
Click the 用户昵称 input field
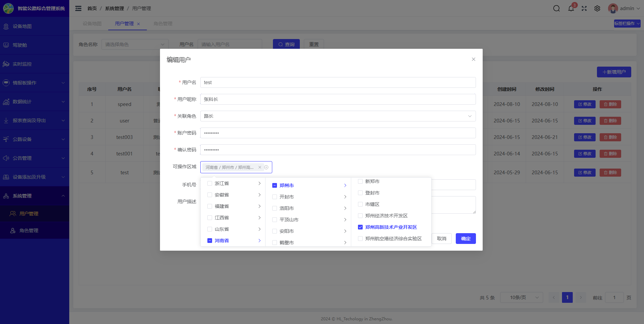[338, 99]
